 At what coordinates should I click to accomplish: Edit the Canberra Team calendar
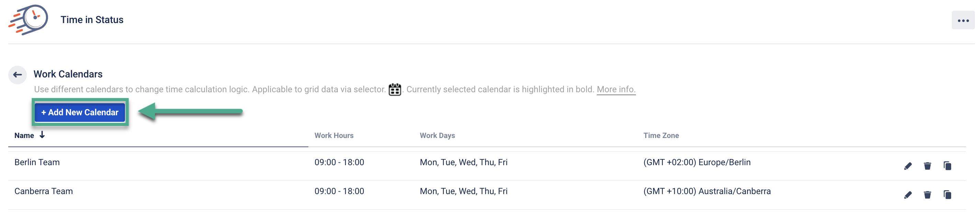coord(908,195)
